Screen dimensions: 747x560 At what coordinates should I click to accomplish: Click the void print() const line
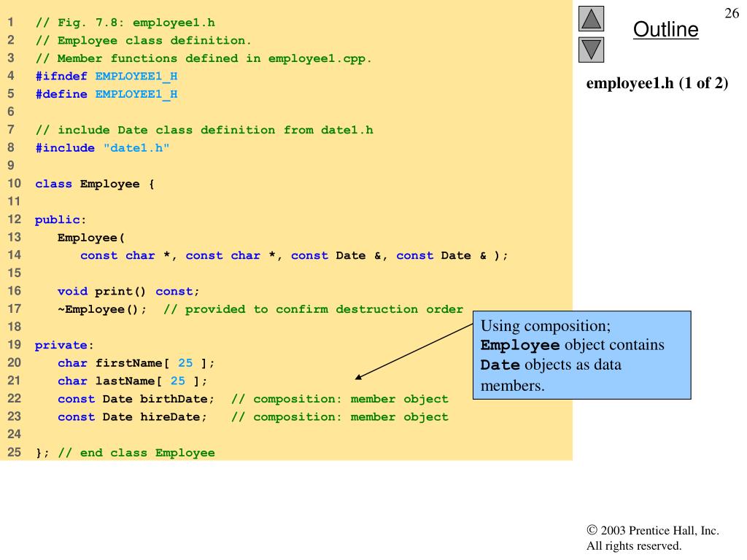coord(128,292)
